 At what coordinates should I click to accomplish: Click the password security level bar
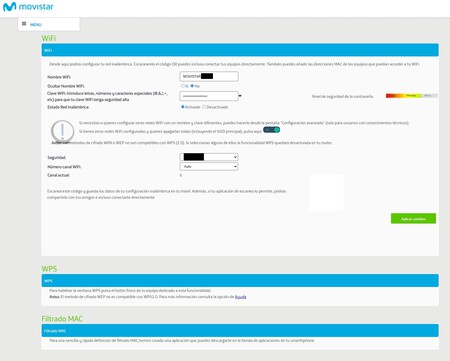(x=412, y=96)
